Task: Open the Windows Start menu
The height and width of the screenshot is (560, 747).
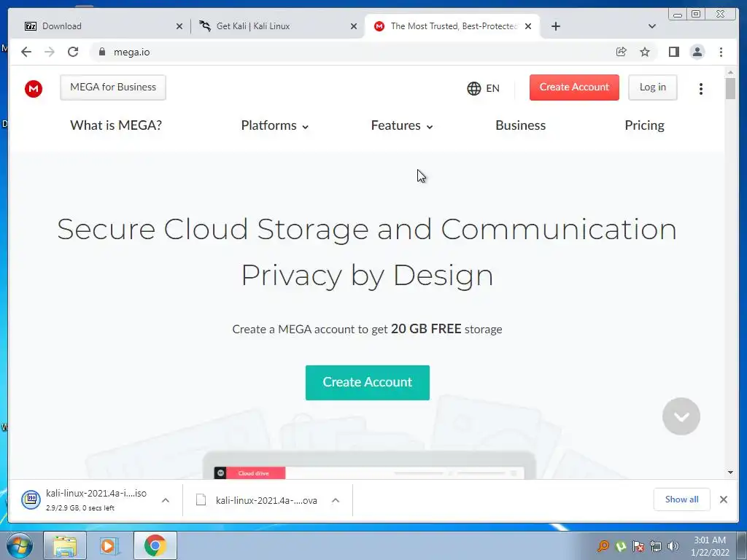Action: [20, 545]
